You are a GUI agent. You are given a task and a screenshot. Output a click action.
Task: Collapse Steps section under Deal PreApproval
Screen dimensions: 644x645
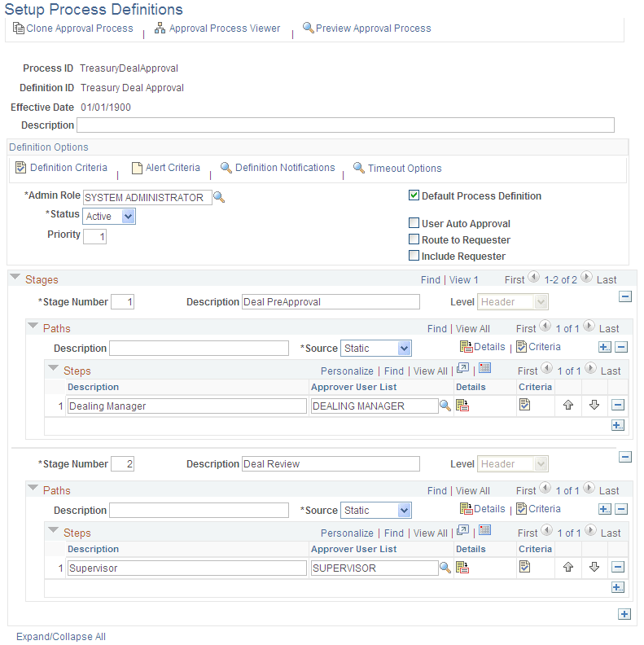(x=53, y=368)
